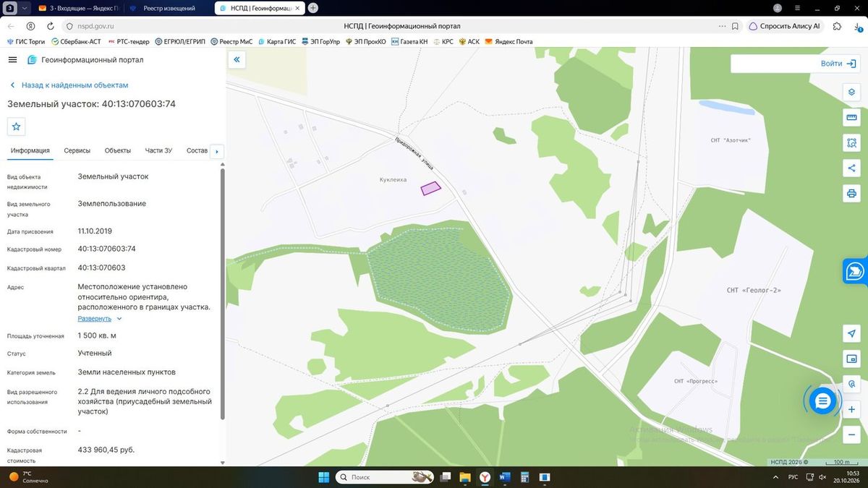Image resolution: width=868 pixels, height=488 pixels.
Task: Switch to the Части ЗУ tab
Action: [x=158, y=150]
